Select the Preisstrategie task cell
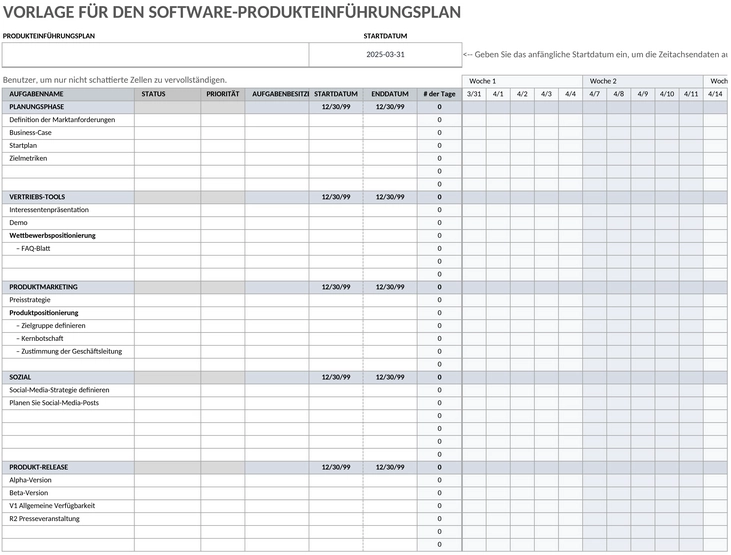 tap(69, 300)
